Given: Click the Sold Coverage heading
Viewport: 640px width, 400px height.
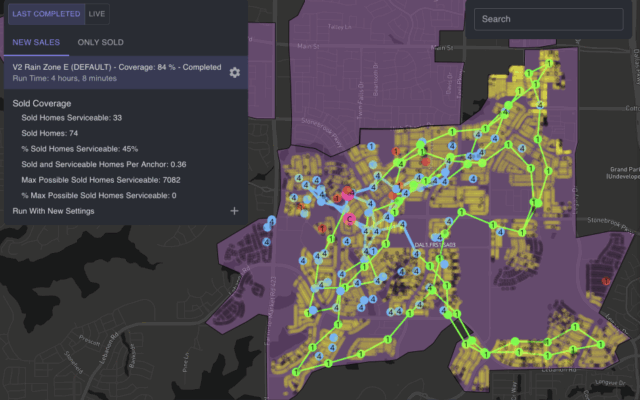Looking at the screenshot, I should tap(42, 103).
